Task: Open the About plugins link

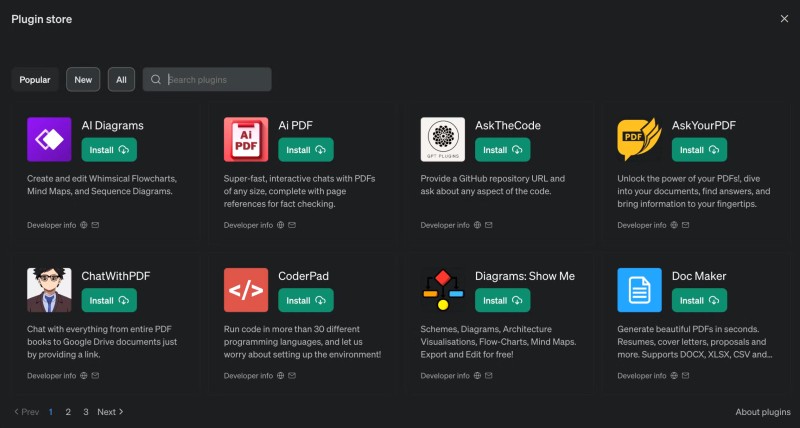Action: point(761,412)
